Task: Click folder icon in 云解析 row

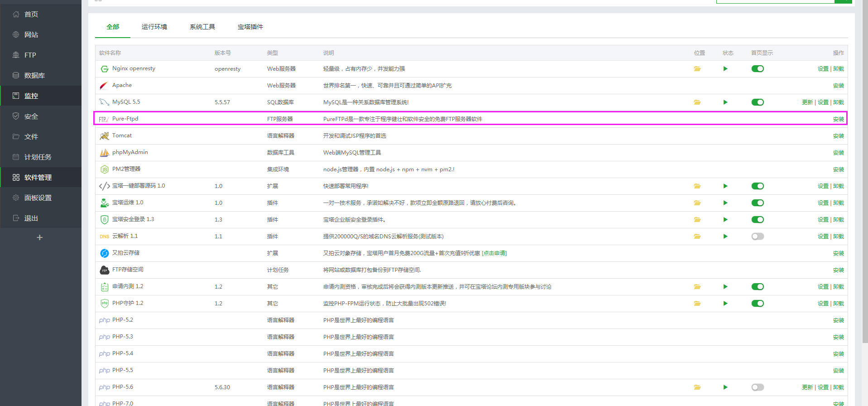Action: (697, 237)
